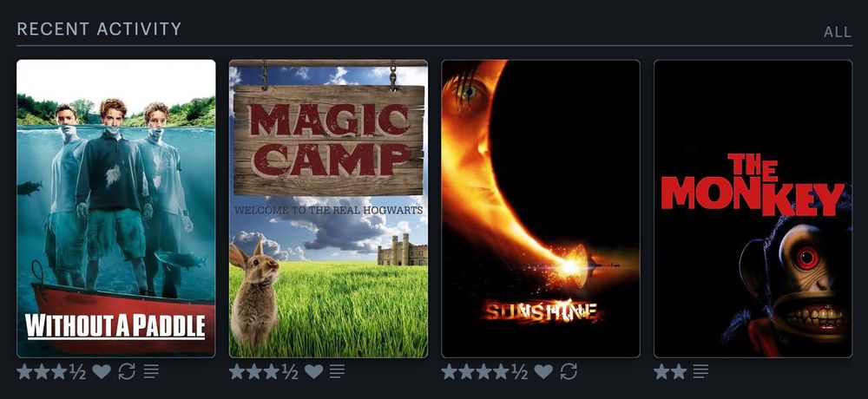868x399 pixels.
Task: Click the first star under Sunshine
Action: tap(450, 371)
